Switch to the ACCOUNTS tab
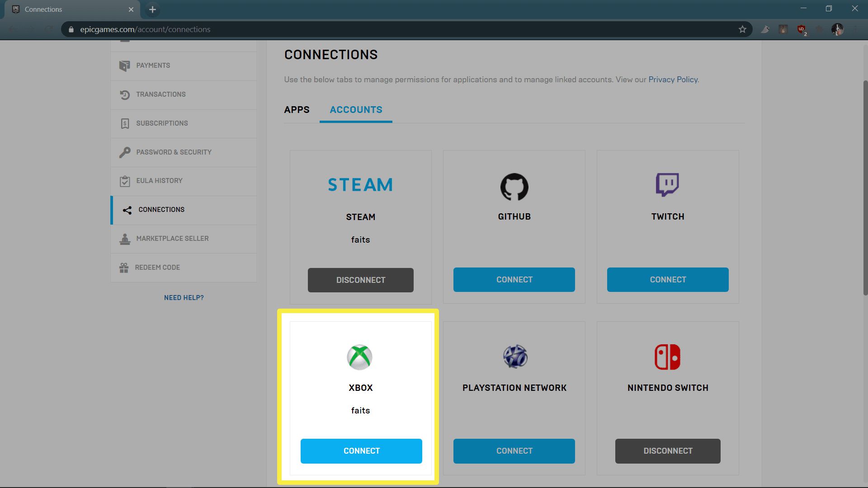Viewport: 868px width, 488px height. click(x=356, y=110)
